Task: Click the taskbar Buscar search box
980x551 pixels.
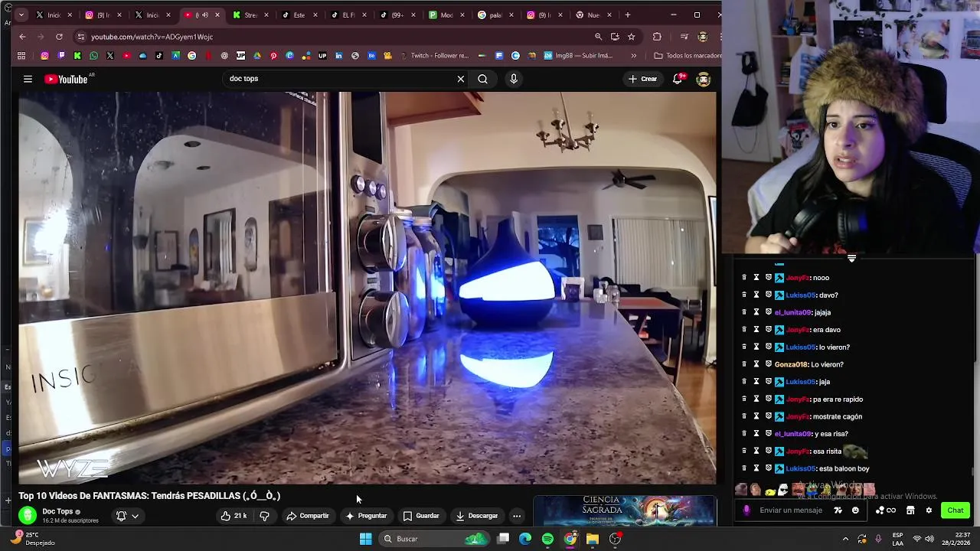Action: point(435,539)
